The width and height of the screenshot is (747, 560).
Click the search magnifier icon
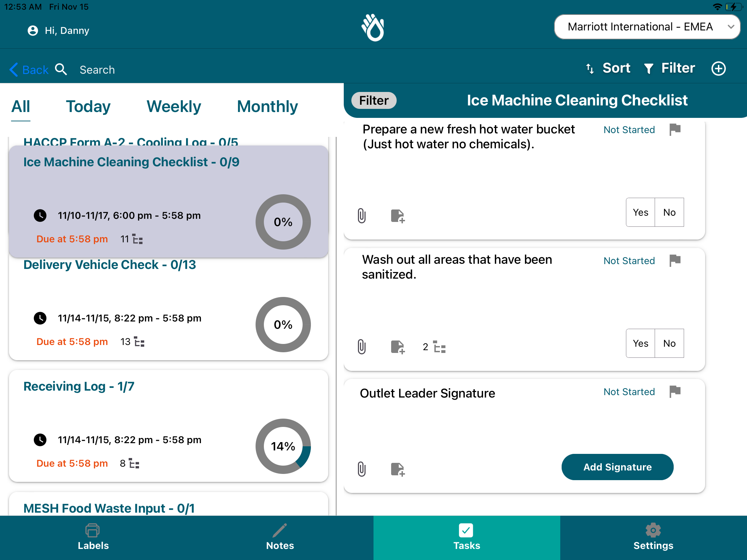tap(61, 69)
